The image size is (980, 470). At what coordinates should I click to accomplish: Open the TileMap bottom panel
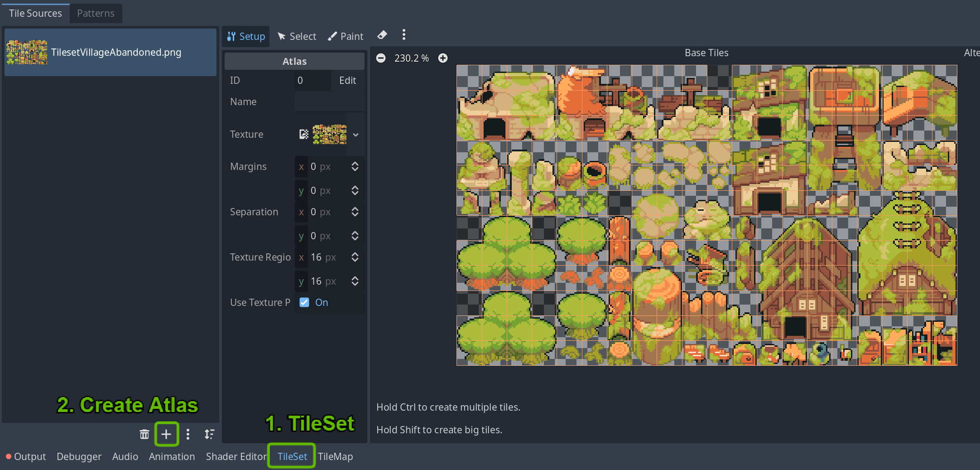pos(335,456)
